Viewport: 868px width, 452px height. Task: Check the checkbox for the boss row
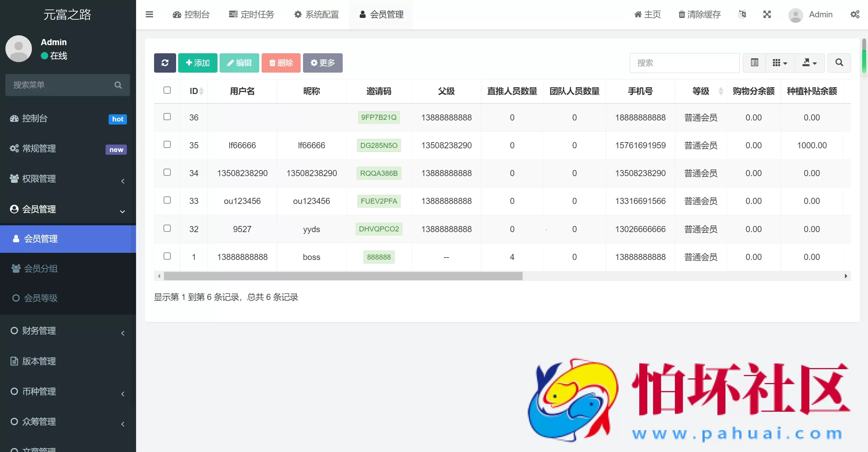167,256
